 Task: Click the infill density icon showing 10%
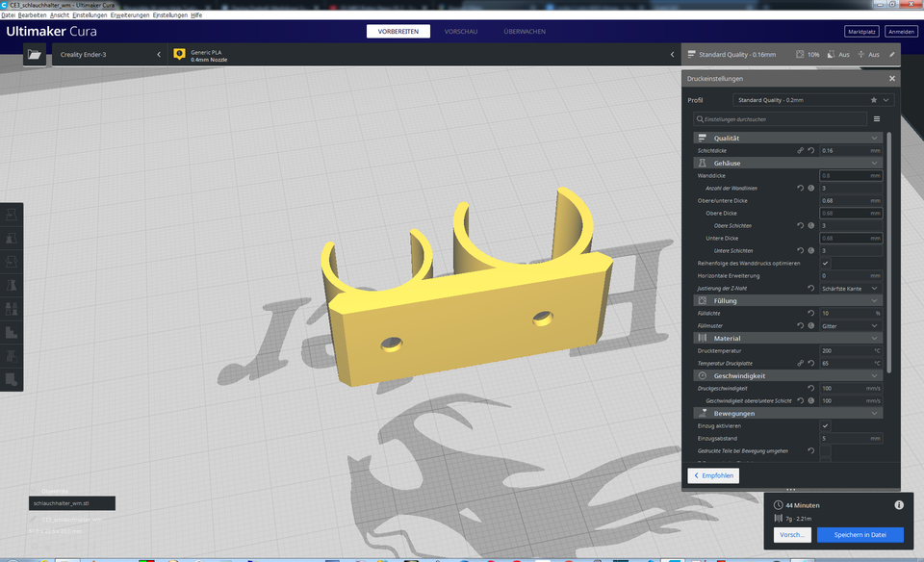click(x=800, y=55)
